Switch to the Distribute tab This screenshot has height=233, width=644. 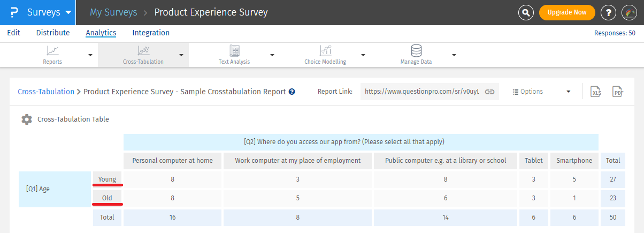pyautogui.click(x=53, y=33)
